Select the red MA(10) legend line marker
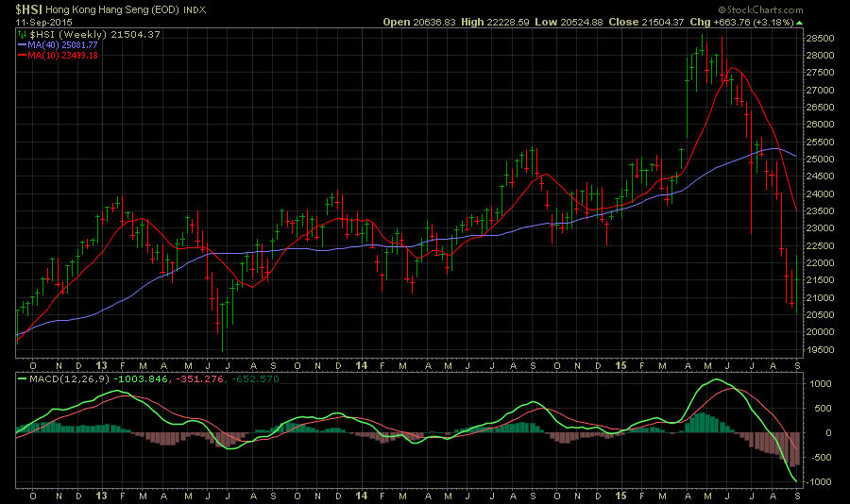Viewport: 850px width, 504px height. pos(21,55)
